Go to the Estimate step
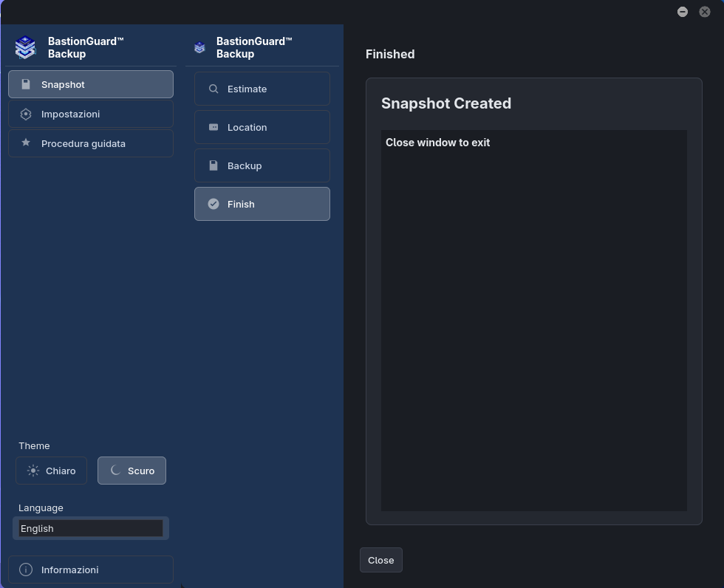This screenshot has width=724, height=588. pyautogui.click(x=262, y=89)
